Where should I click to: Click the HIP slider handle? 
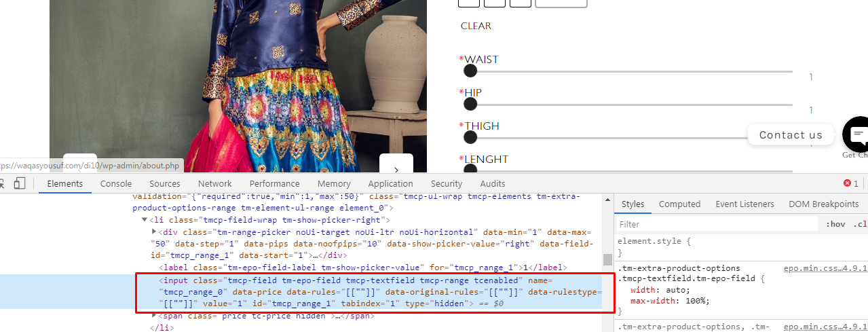470,104
